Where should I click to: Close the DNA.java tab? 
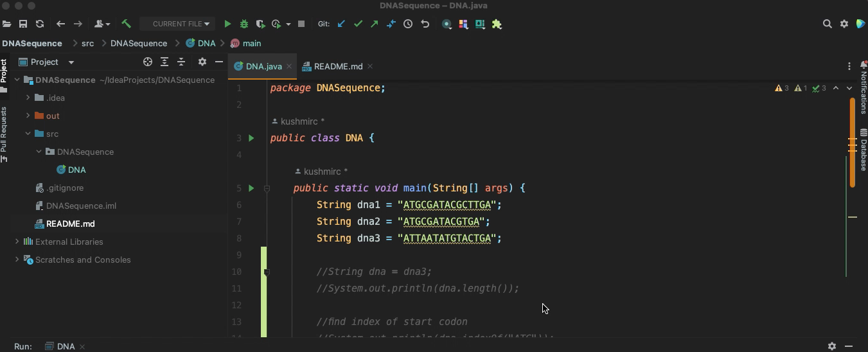[x=289, y=66]
